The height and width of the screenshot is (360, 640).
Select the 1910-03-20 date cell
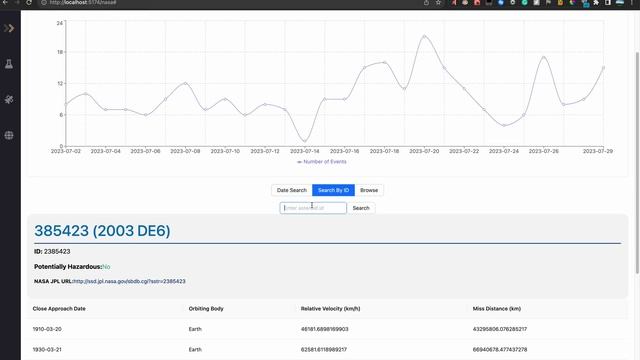pyautogui.click(x=47, y=329)
